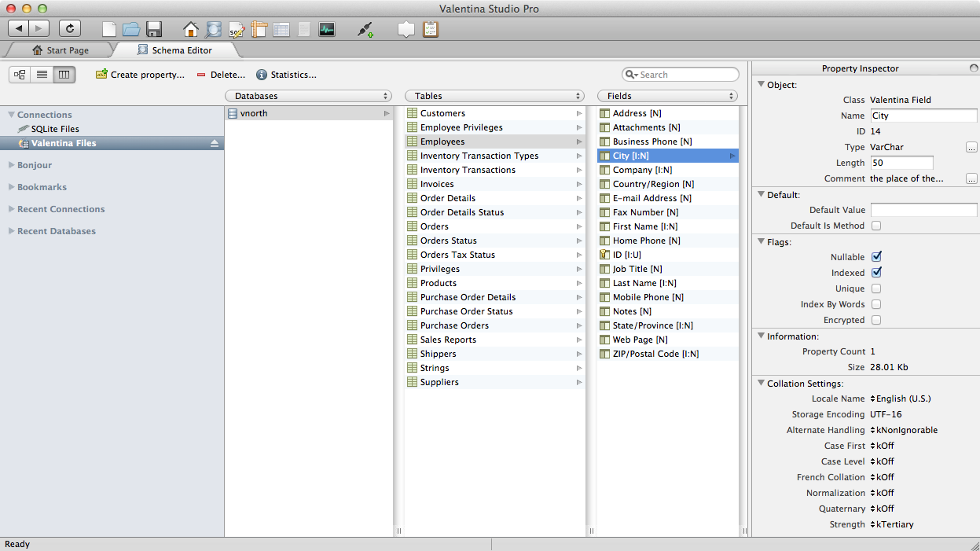Expand Recent Databases section
This screenshot has height=551, width=980.
pyautogui.click(x=11, y=231)
